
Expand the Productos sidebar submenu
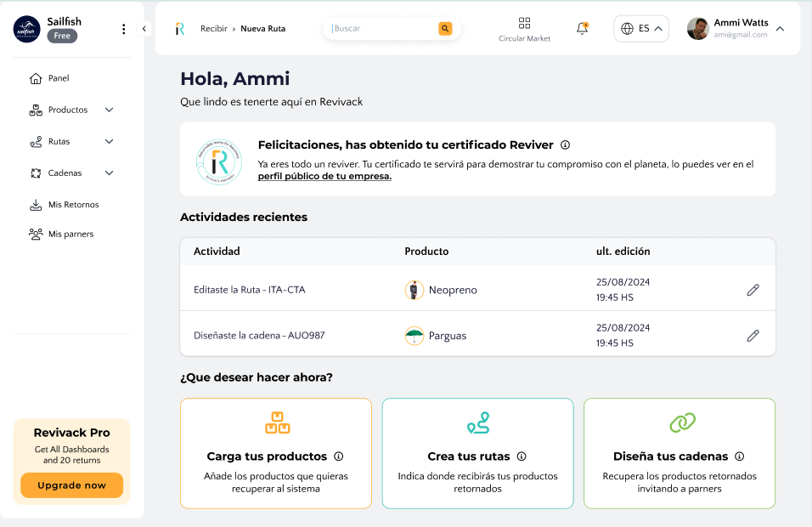(x=109, y=110)
